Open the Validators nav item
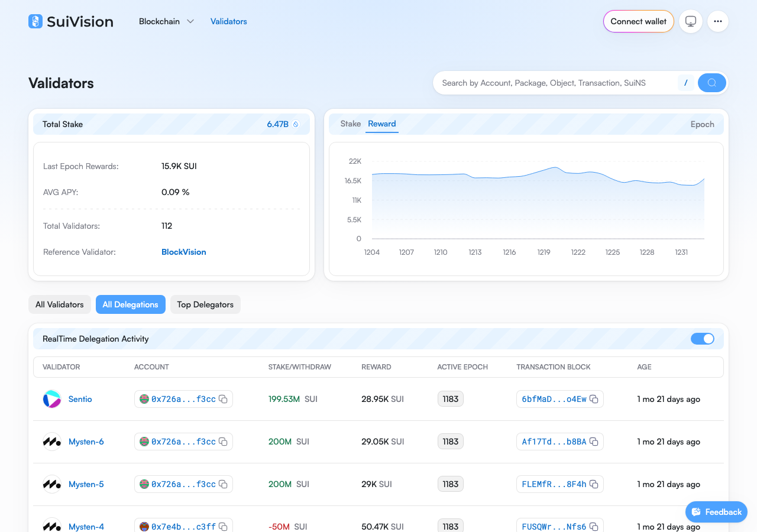This screenshot has width=757, height=532. coord(229,21)
